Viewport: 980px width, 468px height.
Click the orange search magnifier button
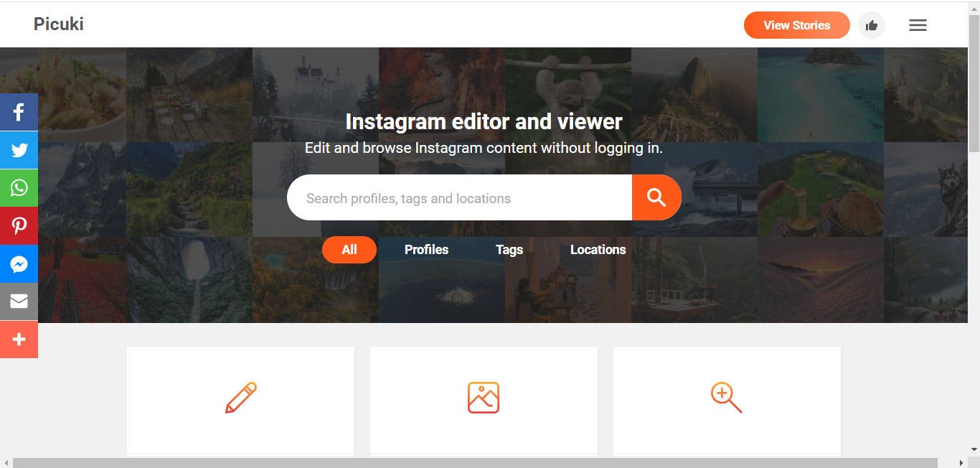tap(656, 197)
